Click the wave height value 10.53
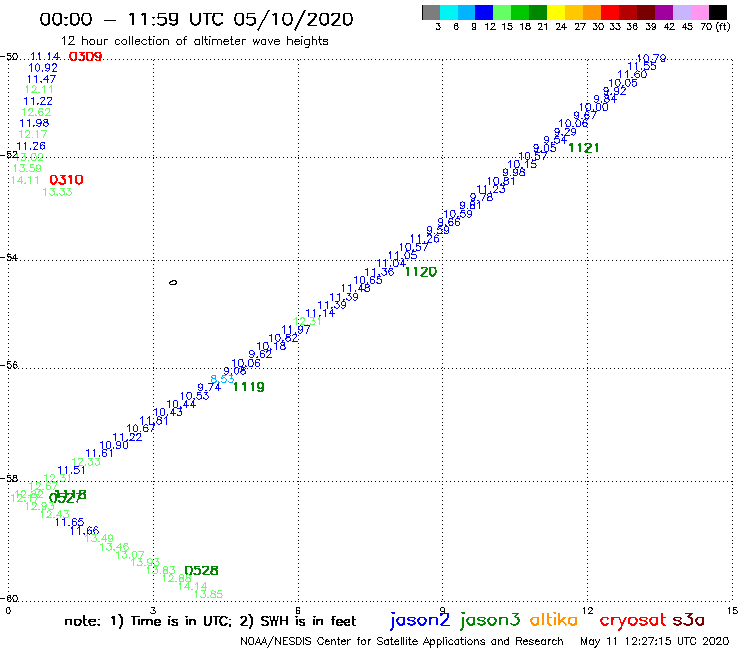The width and height of the screenshot is (740, 650). (194, 396)
